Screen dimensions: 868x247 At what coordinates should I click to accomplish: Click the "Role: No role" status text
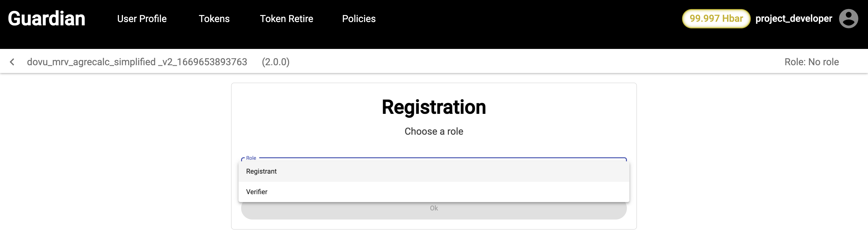(811, 62)
